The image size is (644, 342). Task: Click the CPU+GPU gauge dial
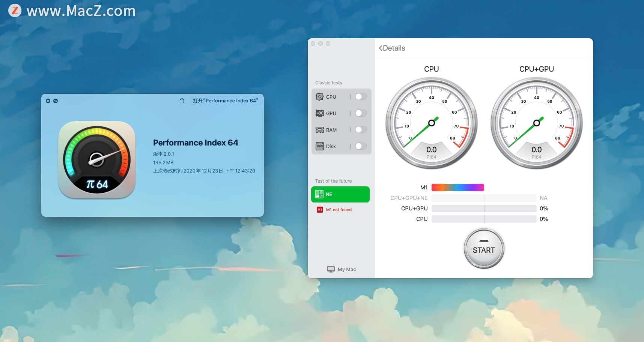[x=537, y=123]
